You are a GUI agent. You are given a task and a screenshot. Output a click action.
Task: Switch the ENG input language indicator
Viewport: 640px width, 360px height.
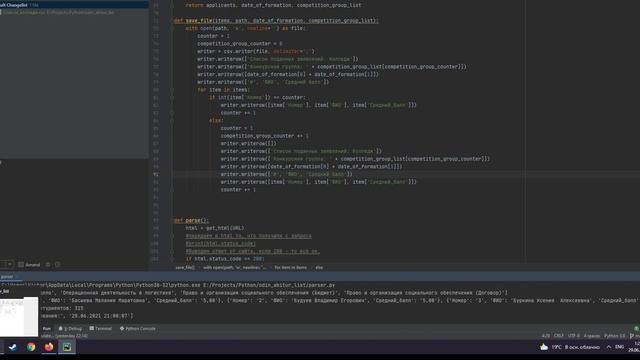pyautogui.click(x=619, y=347)
